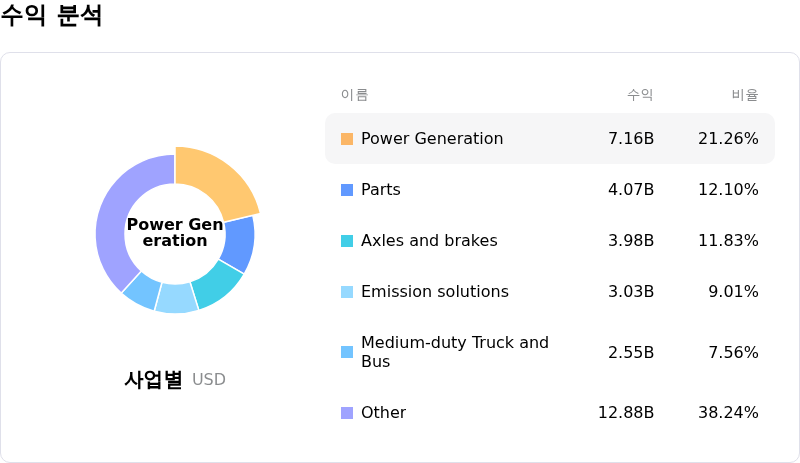
Task: Click the blue Parts legend square
Action: 347,190
